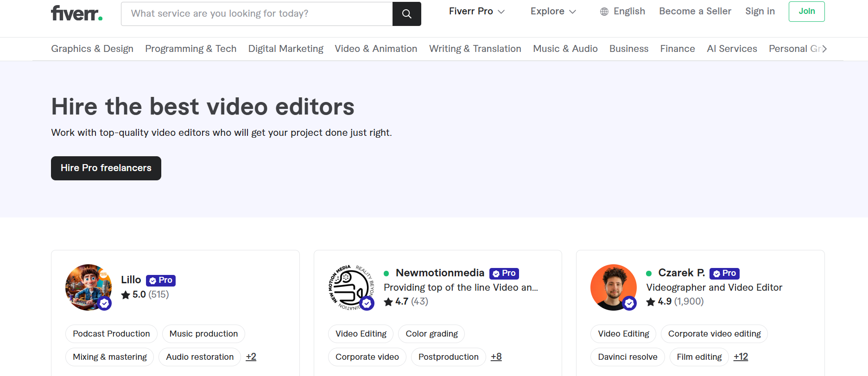Expand Lillo's +2 more skills
This screenshot has height=376, width=868.
(251, 357)
